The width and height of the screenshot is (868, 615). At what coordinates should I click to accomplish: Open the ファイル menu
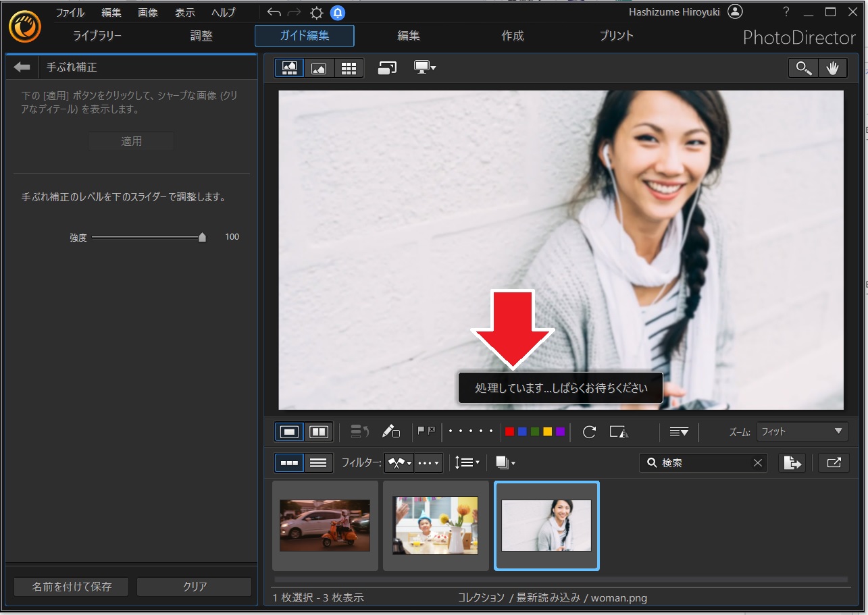click(70, 12)
